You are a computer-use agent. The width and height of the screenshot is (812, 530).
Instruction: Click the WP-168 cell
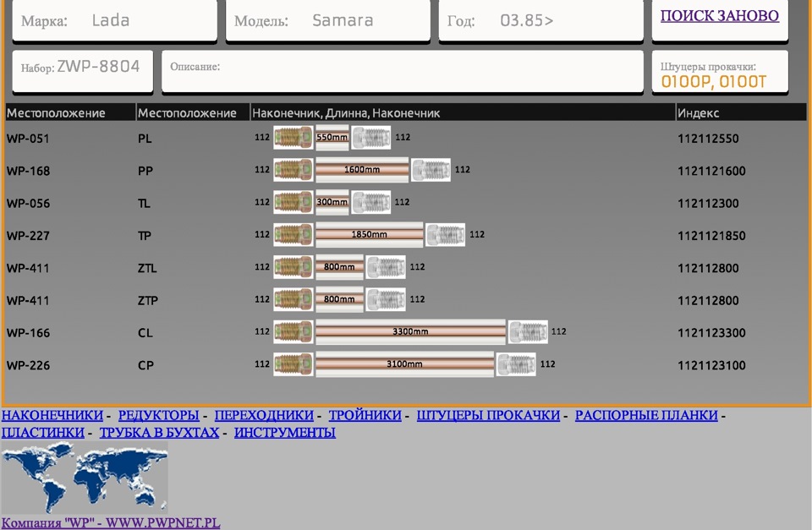click(x=28, y=171)
